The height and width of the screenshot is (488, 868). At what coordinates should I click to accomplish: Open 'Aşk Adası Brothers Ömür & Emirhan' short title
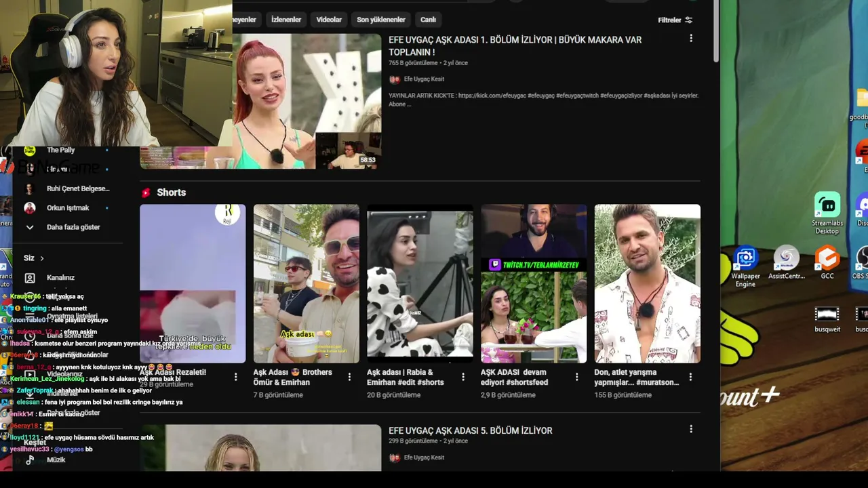click(x=293, y=378)
